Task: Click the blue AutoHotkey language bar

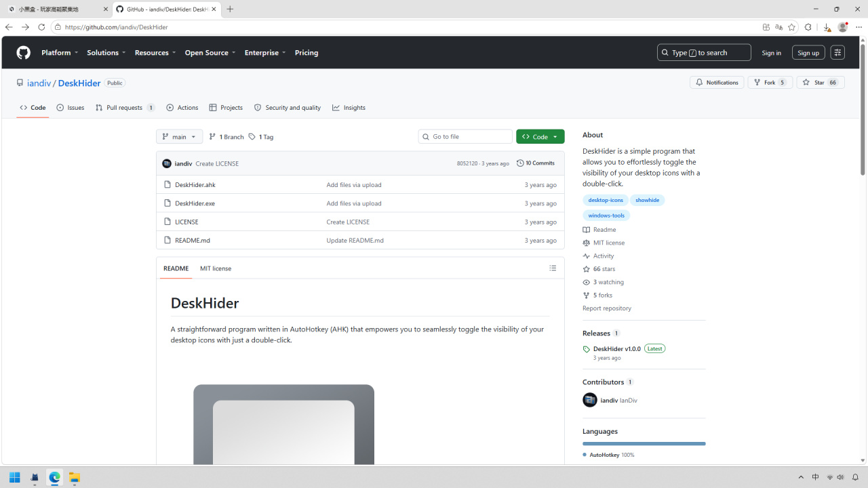Action: (x=644, y=444)
